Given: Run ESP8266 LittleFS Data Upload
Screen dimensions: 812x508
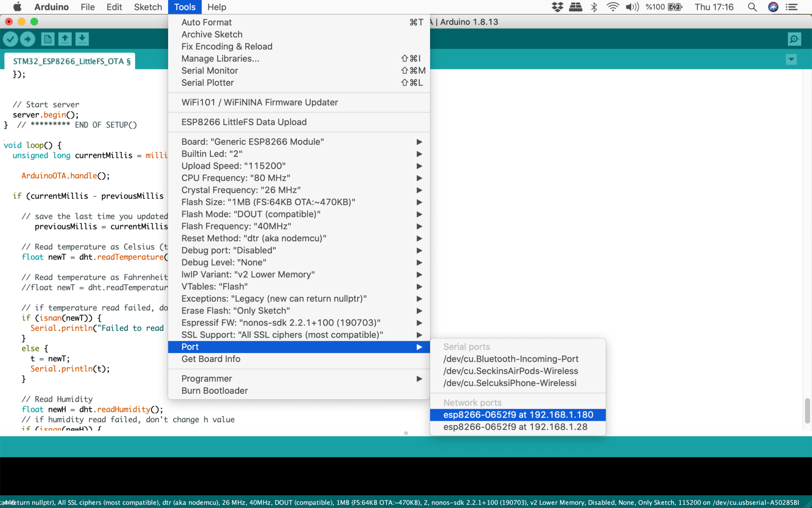Looking at the screenshot, I should point(299,122).
